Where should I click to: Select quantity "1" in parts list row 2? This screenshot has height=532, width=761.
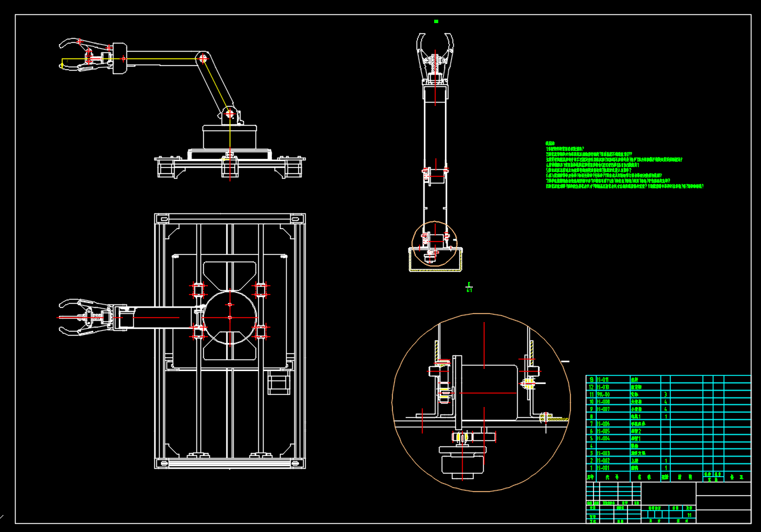(665, 461)
